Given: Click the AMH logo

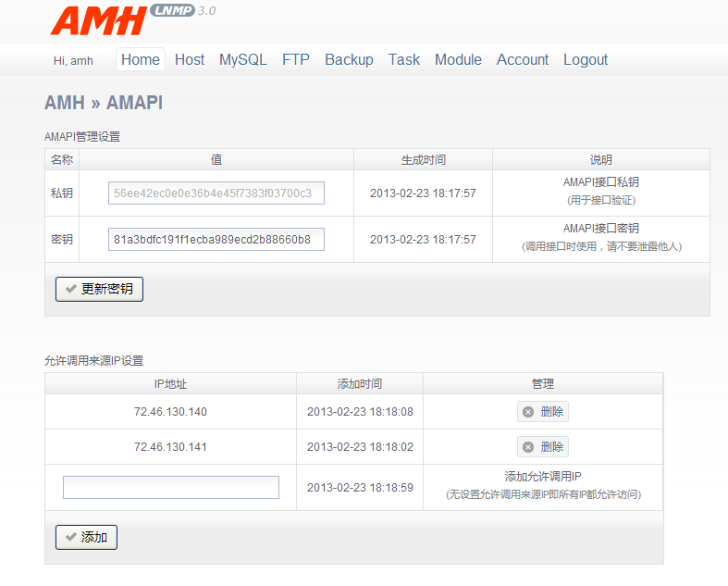Looking at the screenshot, I should coord(98,20).
